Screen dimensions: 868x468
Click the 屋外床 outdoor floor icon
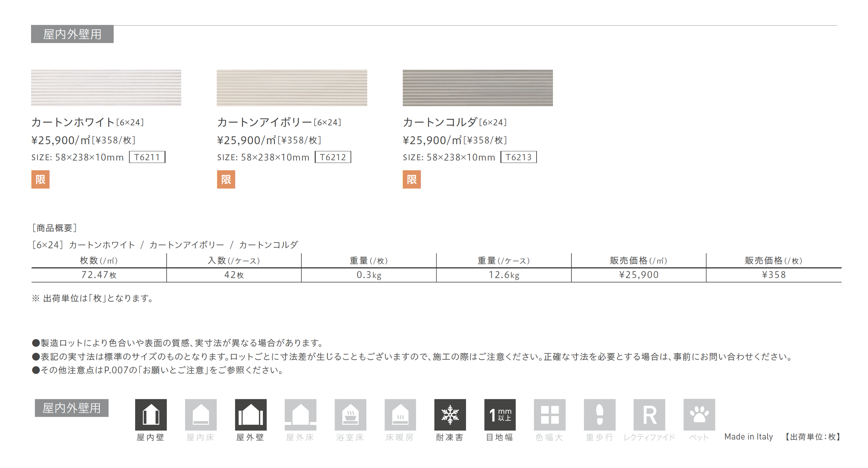300,414
